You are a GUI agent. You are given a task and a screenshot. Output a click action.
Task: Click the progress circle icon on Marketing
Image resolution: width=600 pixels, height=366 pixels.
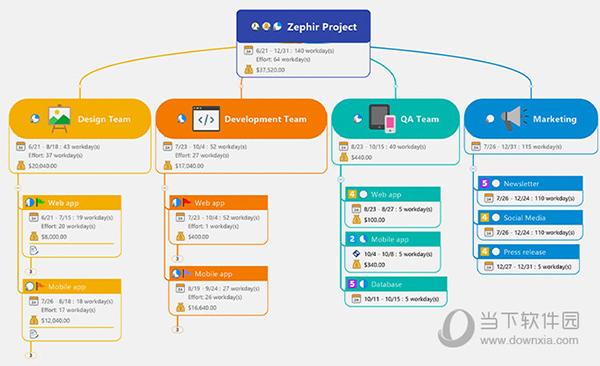click(x=490, y=119)
